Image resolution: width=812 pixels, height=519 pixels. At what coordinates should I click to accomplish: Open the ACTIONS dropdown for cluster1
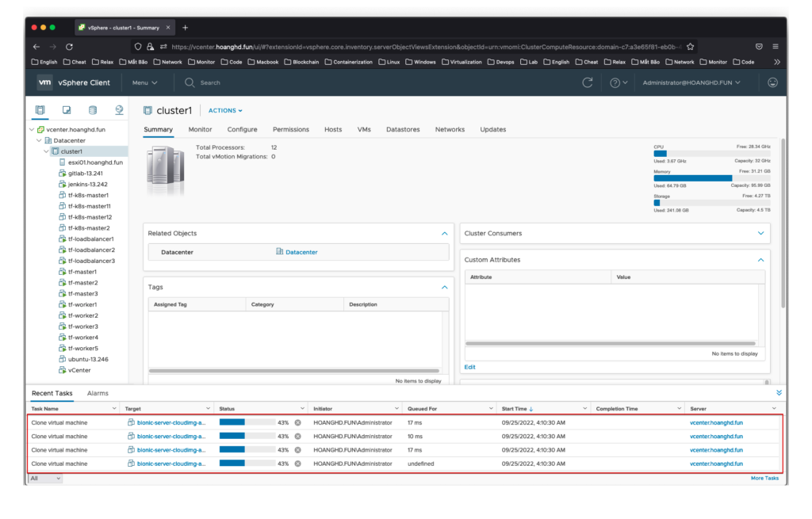coord(225,110)
